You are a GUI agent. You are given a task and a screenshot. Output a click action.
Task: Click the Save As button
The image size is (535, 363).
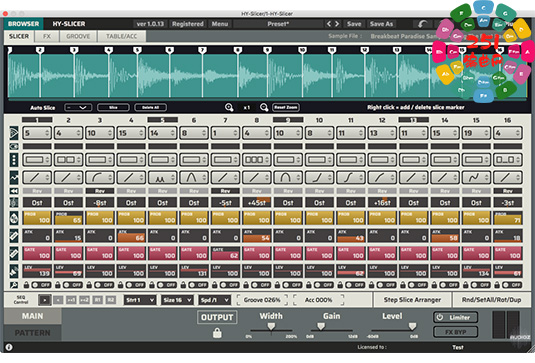point(381,24)
